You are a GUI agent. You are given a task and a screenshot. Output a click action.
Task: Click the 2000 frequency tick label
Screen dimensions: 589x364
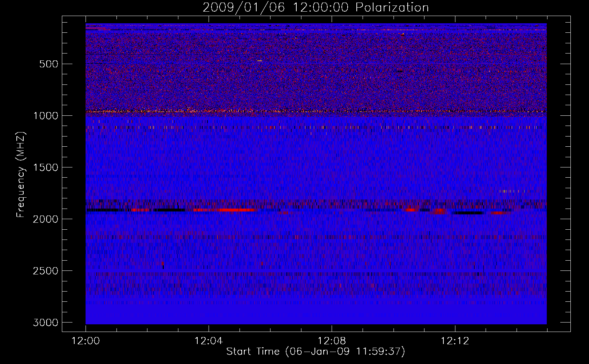click(x=46, y=219)
